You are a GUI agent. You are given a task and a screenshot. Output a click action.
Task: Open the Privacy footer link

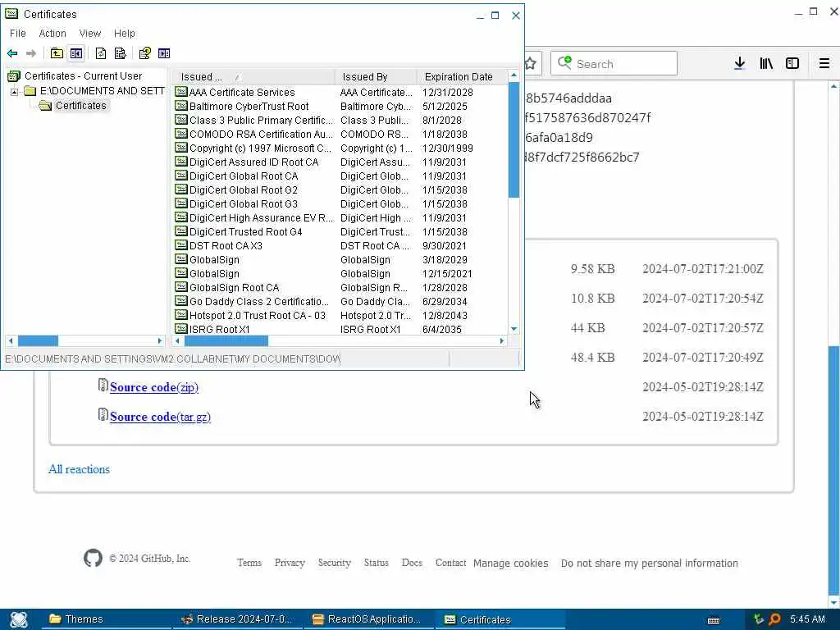click(x=290, y=563)
